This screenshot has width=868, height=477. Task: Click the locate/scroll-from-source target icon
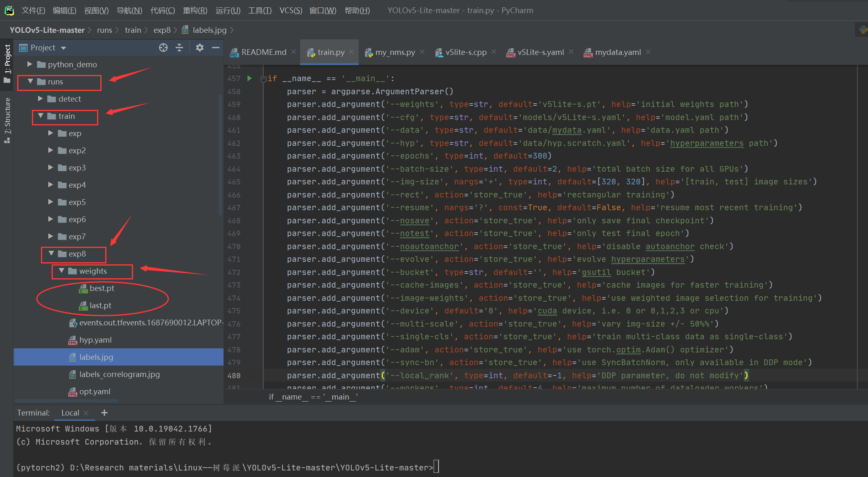click(x=163, y=48)
